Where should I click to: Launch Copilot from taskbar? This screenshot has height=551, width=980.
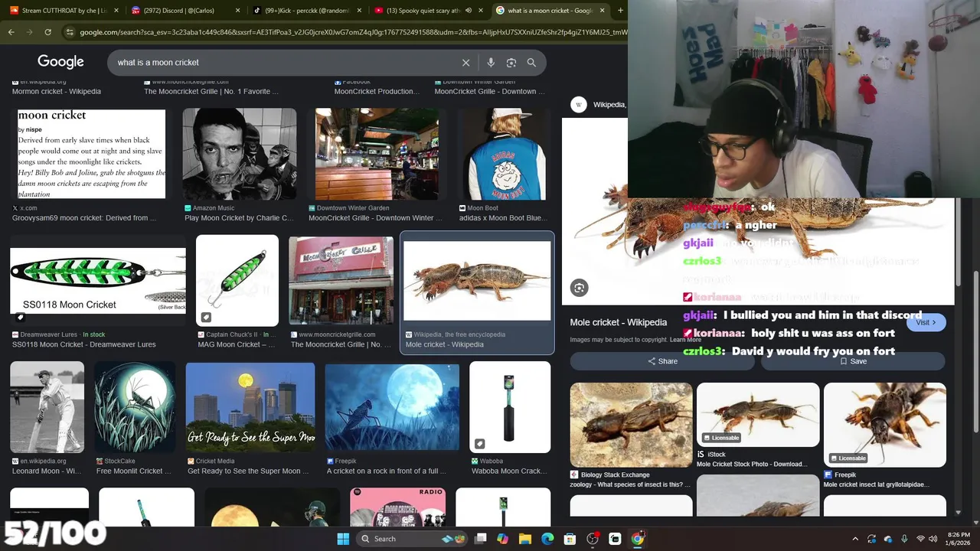tap(502, 539)
